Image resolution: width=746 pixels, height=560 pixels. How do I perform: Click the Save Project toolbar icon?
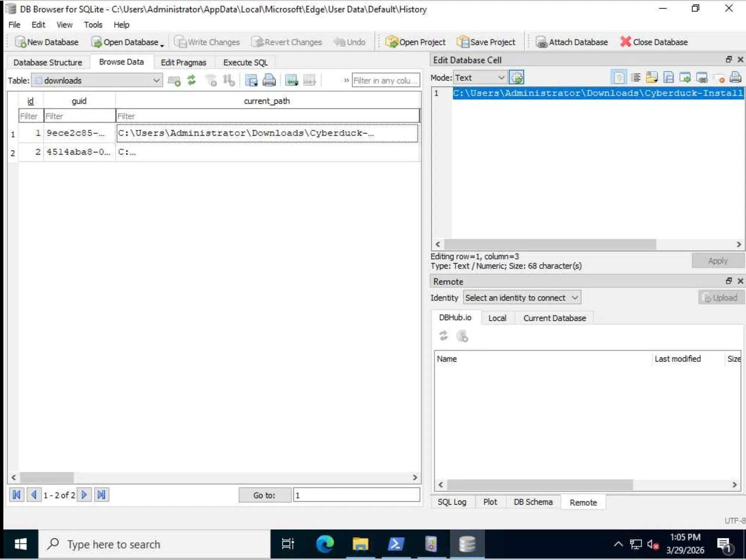(463, 42)
